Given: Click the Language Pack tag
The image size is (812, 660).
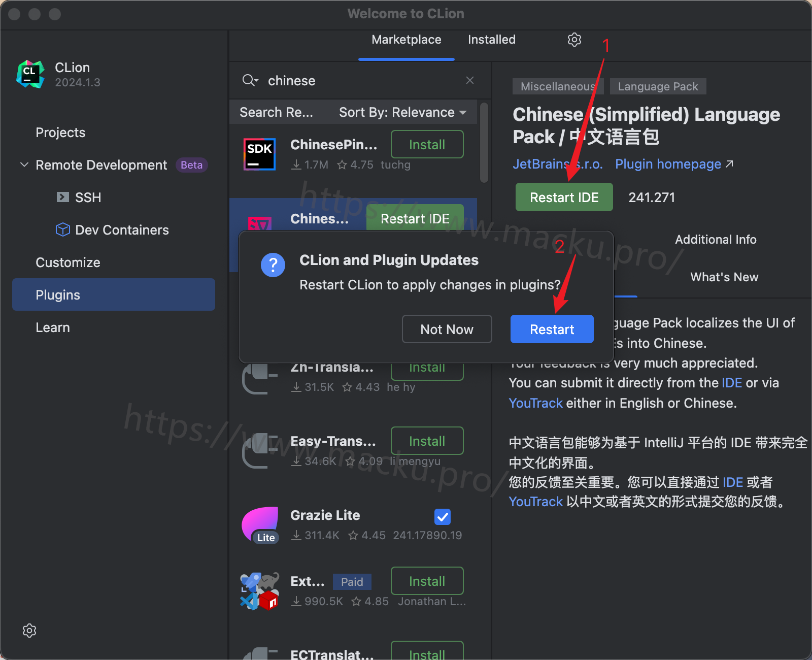Looking at the screenshot, I should tap(658, 86).
